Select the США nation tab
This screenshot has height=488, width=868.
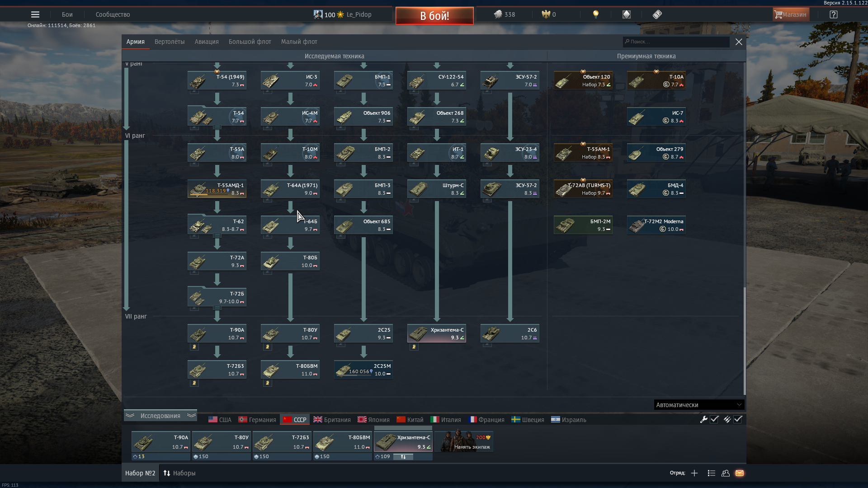tap(220, 420)
